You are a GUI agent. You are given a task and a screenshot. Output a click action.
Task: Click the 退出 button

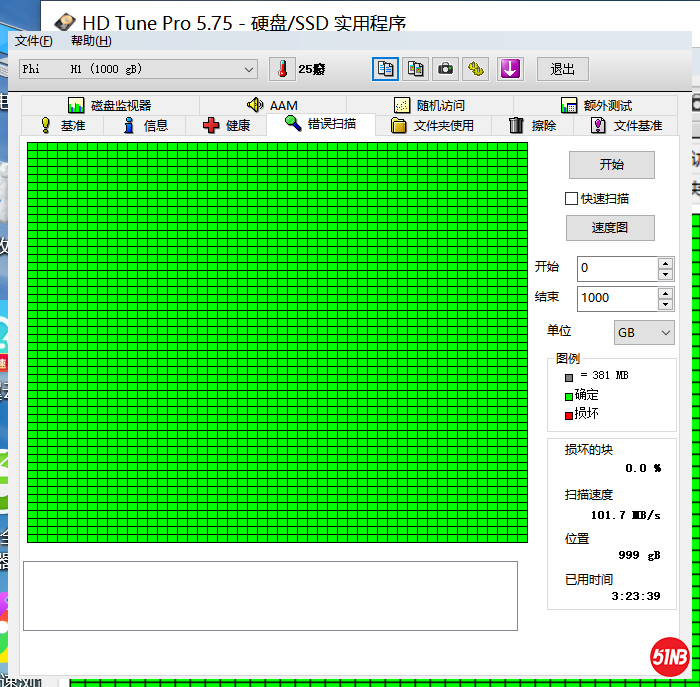(x=562, y=69)
